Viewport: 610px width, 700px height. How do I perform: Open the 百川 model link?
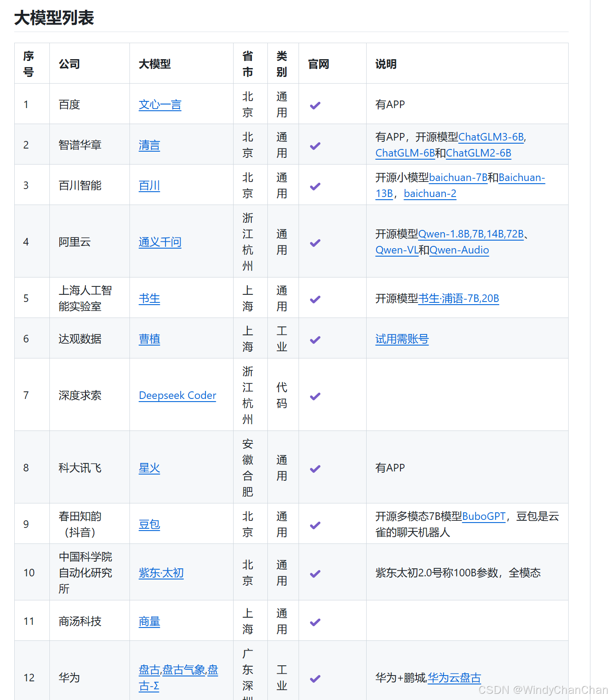pos(149,186)
